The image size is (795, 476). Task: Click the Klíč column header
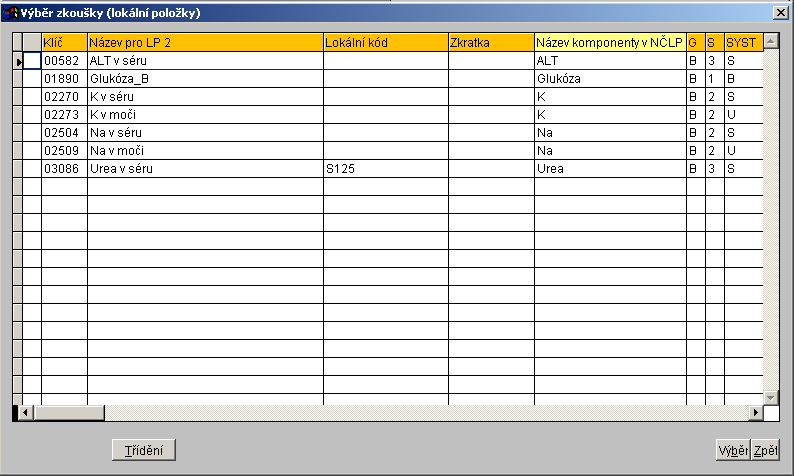coord(64,42)
